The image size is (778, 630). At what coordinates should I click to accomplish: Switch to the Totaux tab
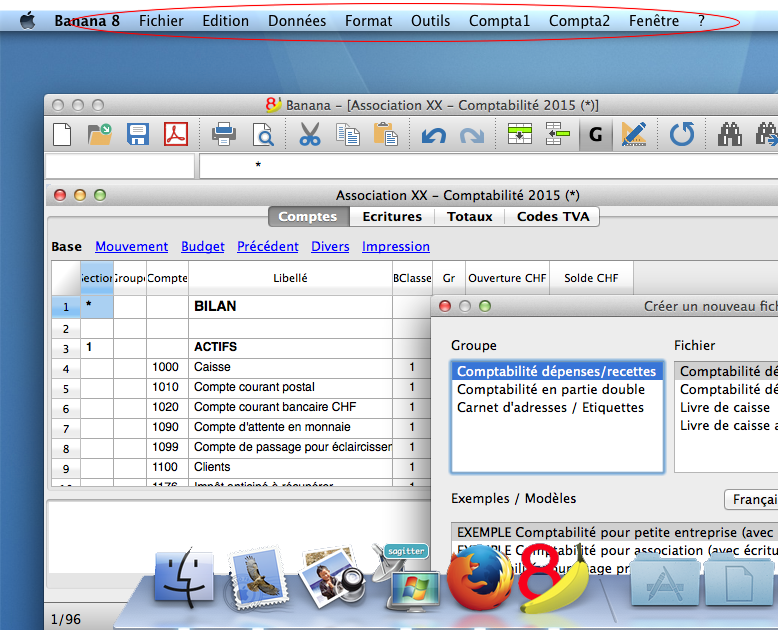pos(469,217)
